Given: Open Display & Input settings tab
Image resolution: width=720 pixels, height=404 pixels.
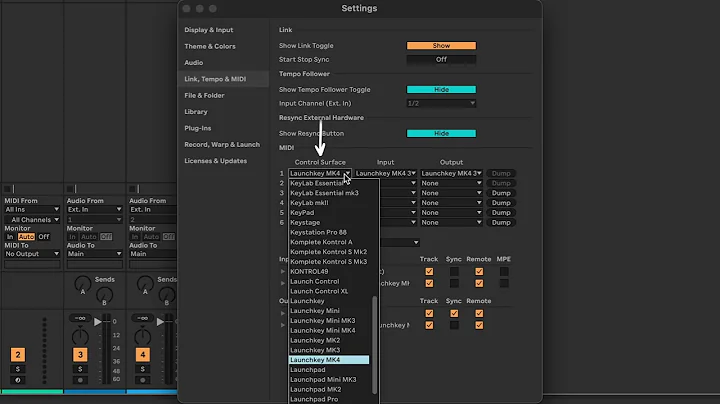Looking at the screenshot, I should pos(209,30).
